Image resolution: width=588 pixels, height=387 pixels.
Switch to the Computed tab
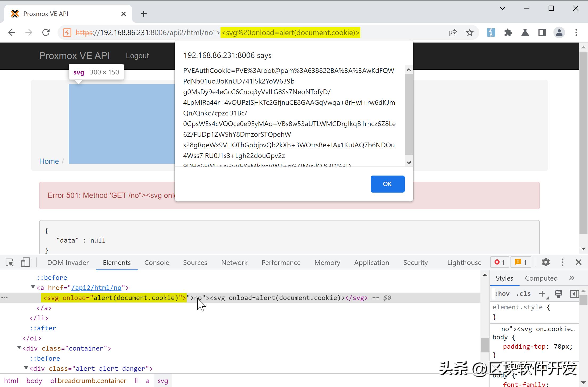coord(541,278)
